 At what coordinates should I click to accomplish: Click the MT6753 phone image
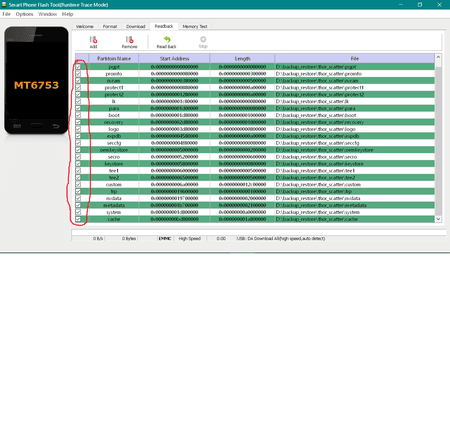click(36, 80)
